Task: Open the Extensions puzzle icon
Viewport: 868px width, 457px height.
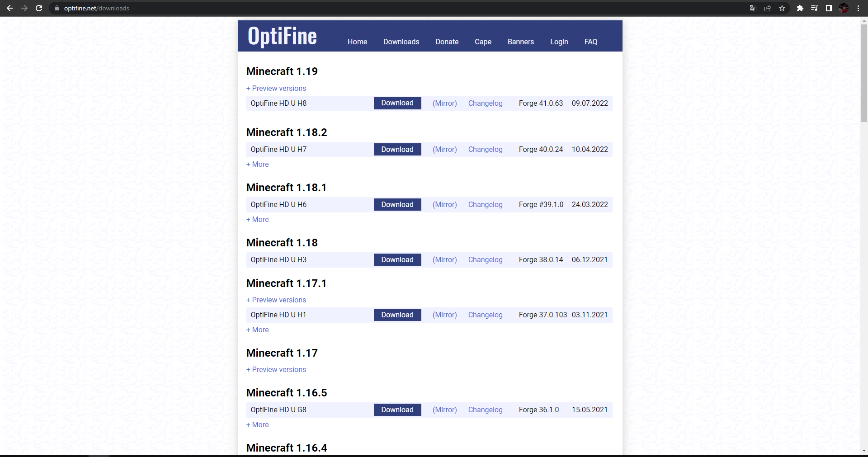Action: (800, 8)
